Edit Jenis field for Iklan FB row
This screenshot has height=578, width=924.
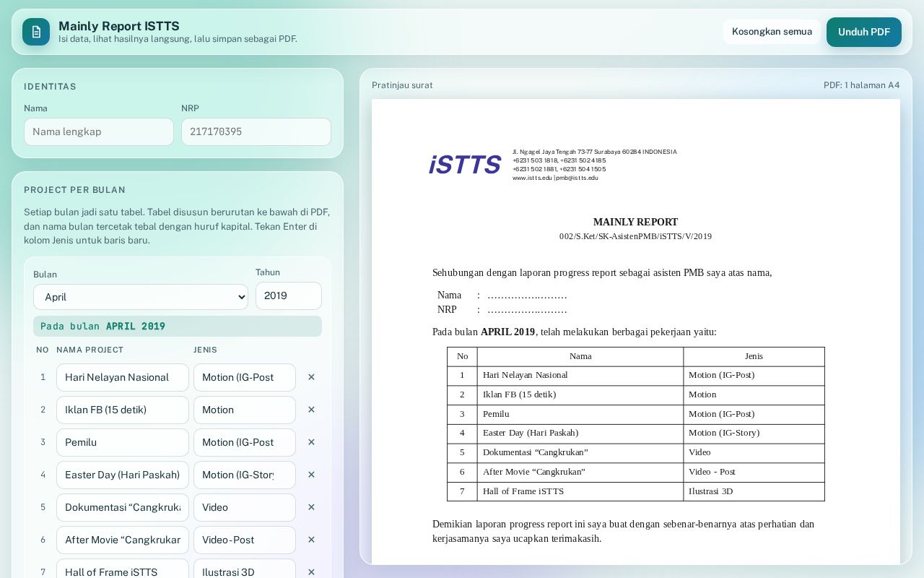pyautogui.click(x=245, y=410)
